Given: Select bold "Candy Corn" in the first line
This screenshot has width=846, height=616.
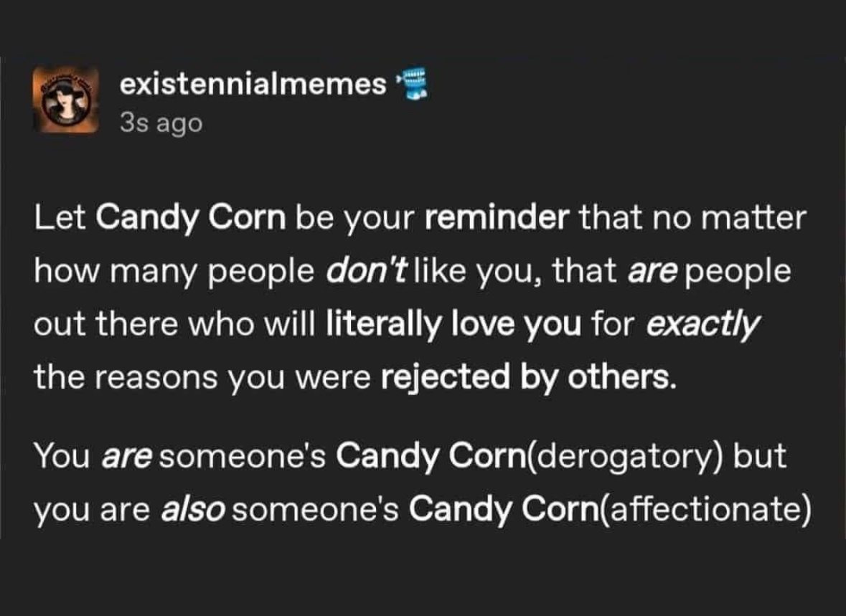Looking at the screenshot, I should (x=190, y=217).
